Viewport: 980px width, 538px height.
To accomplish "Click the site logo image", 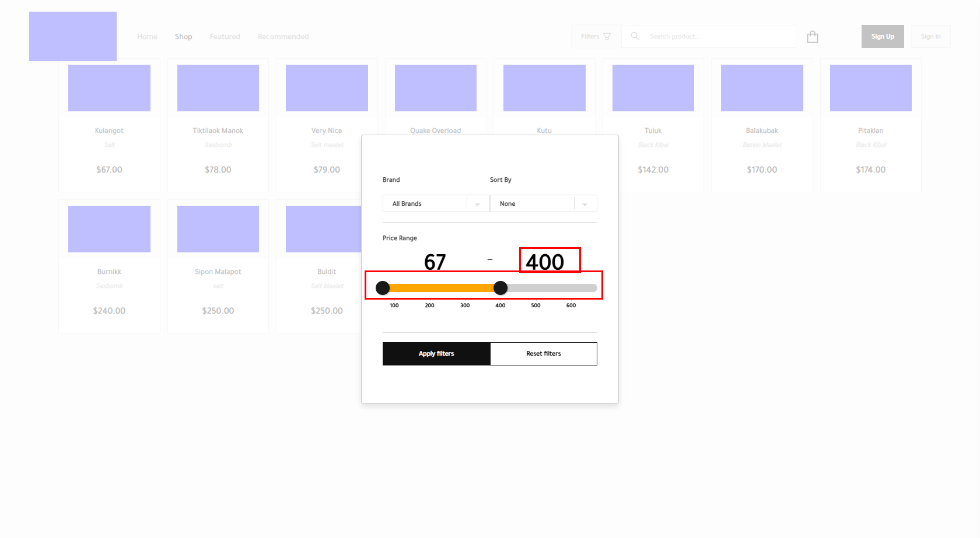I will tap(73, 36).
